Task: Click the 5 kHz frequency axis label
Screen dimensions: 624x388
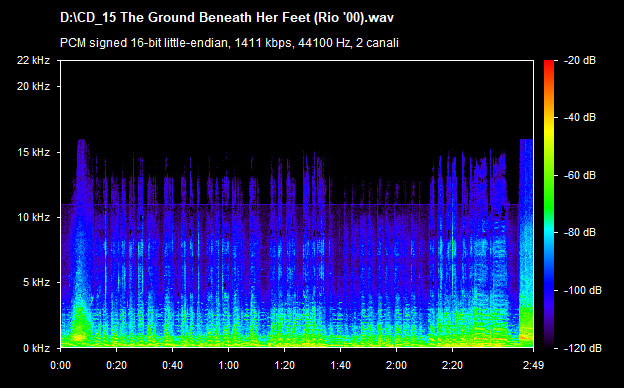Action: [x=36, y=283]
